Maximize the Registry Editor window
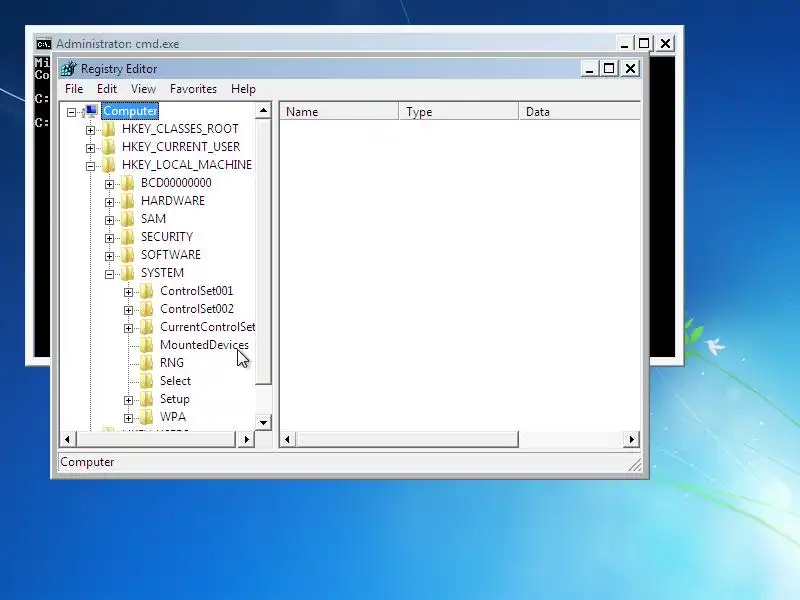Screen dimensions: 800x600 [609, 68]
